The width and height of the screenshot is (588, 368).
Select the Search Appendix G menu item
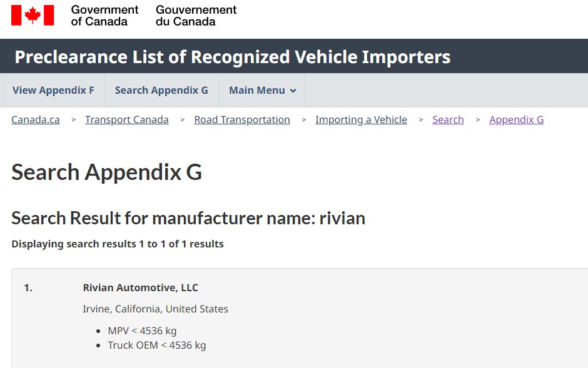click(161, 90)
